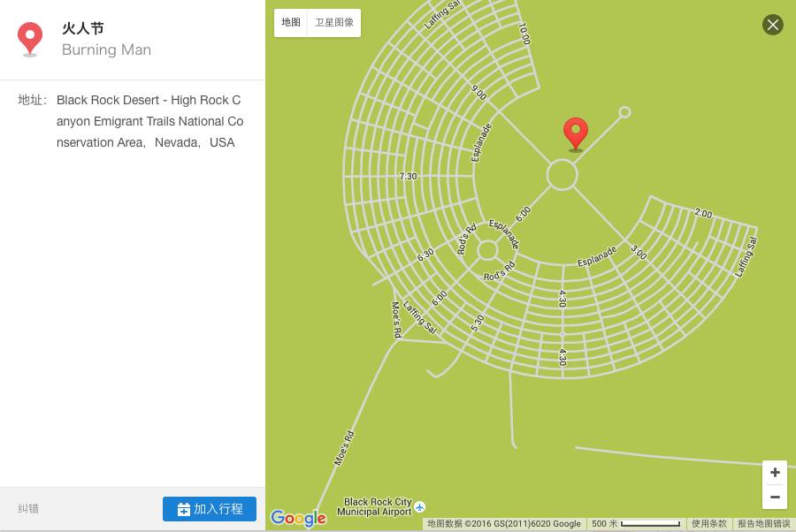796x532 pixels.
Task: Click the 纠错 error correction link
Action: [x=28, y=509]
